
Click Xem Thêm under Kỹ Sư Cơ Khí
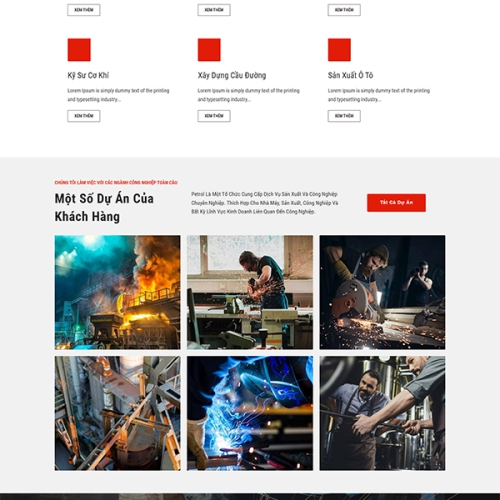[x=84, y=116]
